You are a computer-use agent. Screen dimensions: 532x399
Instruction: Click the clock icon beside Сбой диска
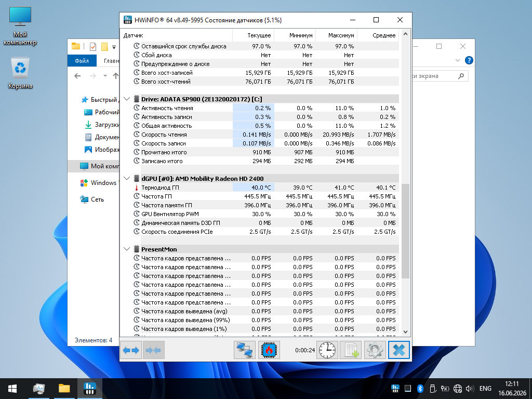[x=137, y=55]
